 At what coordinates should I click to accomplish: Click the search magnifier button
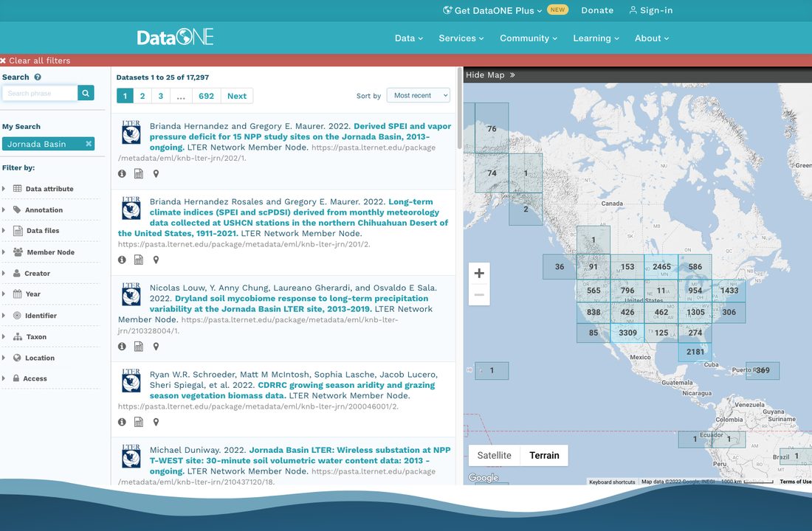pos(86,93)
